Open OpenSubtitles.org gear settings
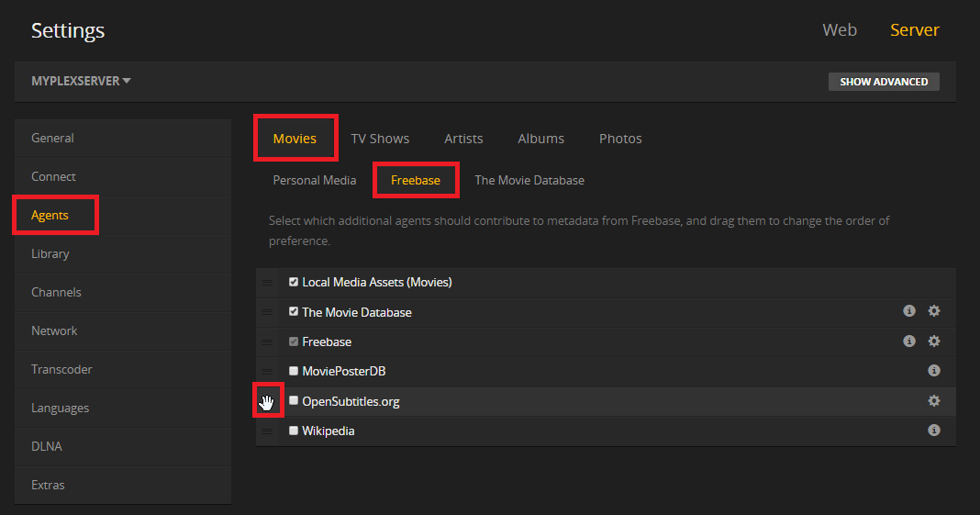Screen dimensions: 980x515 pos(933,401)
